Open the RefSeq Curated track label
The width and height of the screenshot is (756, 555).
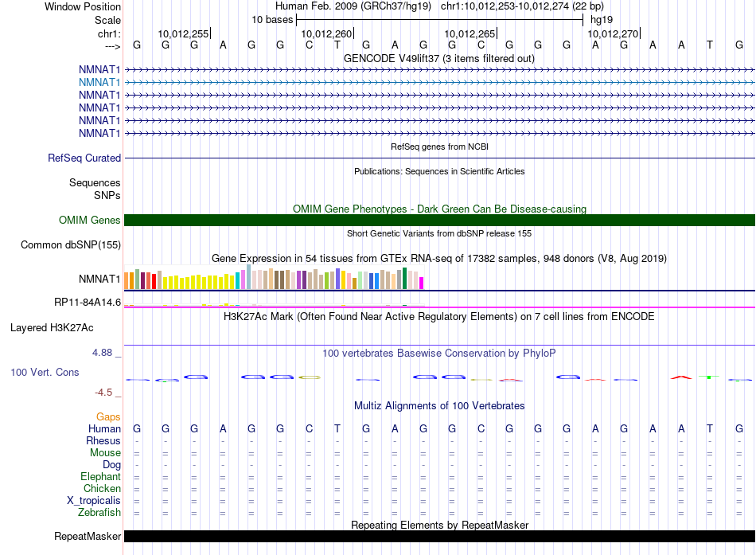pyautogui.click(x=84, y=158)
